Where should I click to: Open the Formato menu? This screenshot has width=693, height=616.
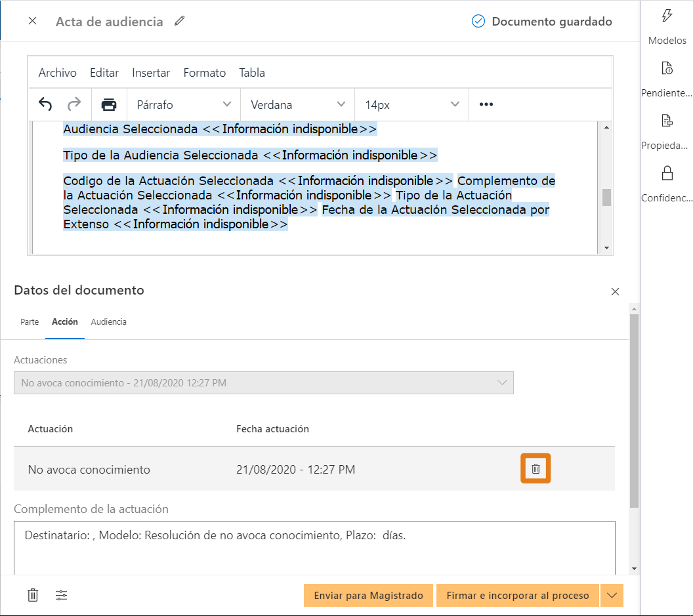(205, 72)
